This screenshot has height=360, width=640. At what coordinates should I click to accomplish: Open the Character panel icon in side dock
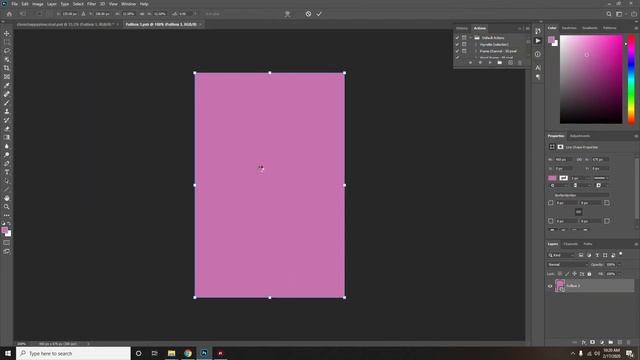click(538, 67)
